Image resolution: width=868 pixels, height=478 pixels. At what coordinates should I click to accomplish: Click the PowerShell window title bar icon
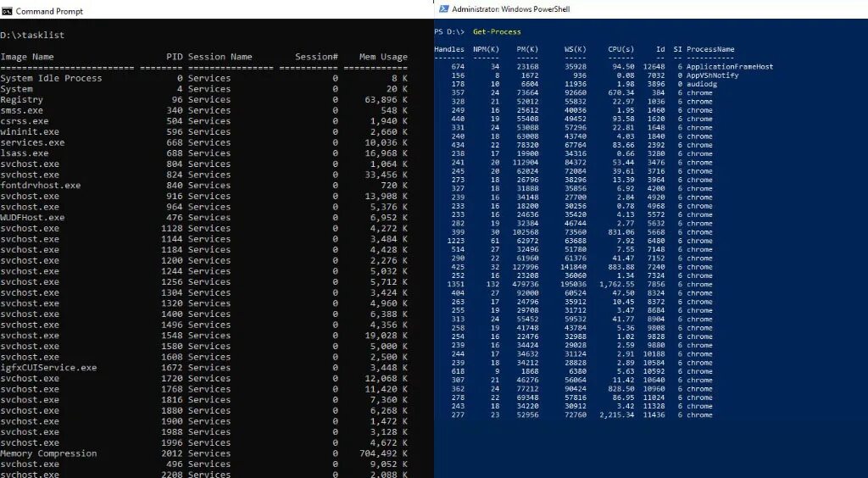[443, 8]
